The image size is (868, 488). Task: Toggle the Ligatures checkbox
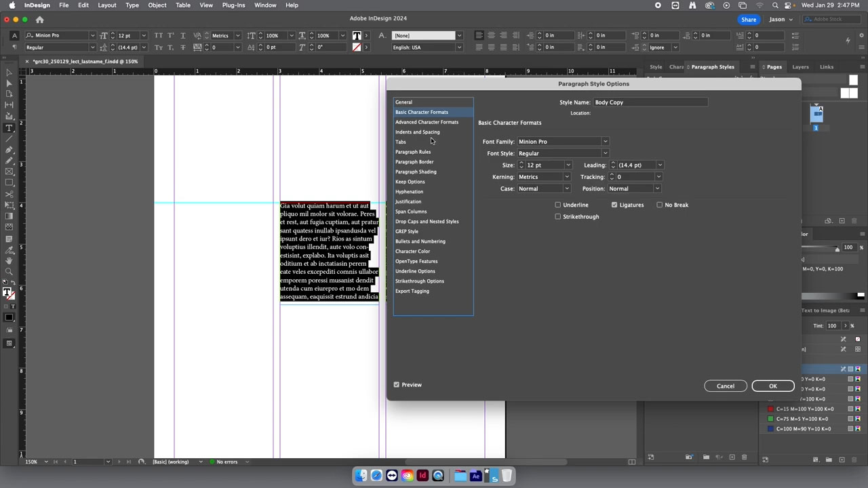(x=614, y=205)
